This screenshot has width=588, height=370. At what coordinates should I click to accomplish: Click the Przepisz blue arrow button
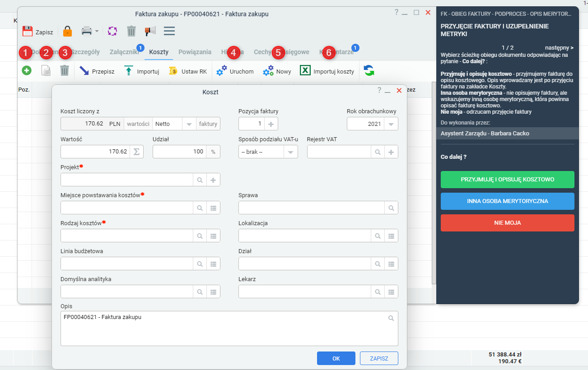97,71
